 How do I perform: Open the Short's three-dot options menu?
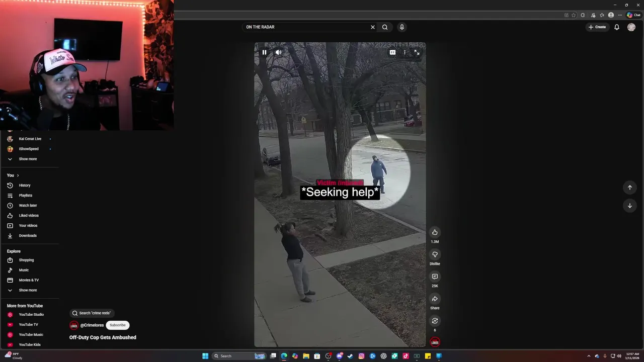(405, 52)
